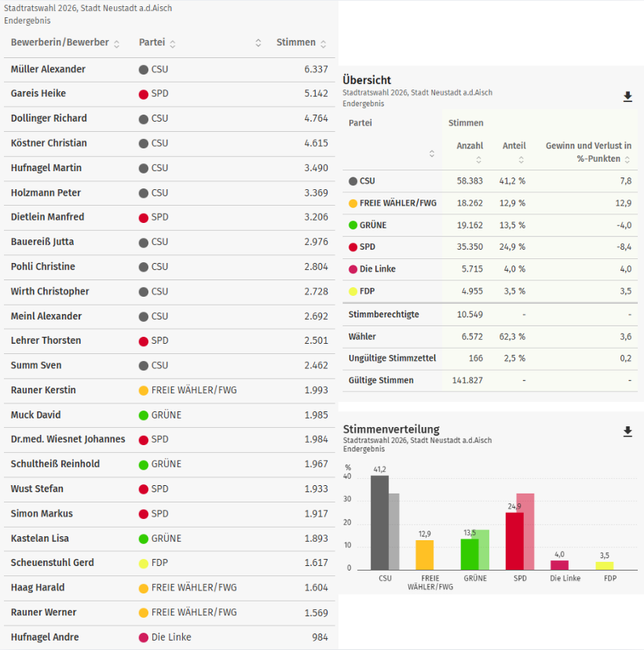Click sort arrows under Partei in Übersicht
Screen dimensions: 644x650
point(431,153)
